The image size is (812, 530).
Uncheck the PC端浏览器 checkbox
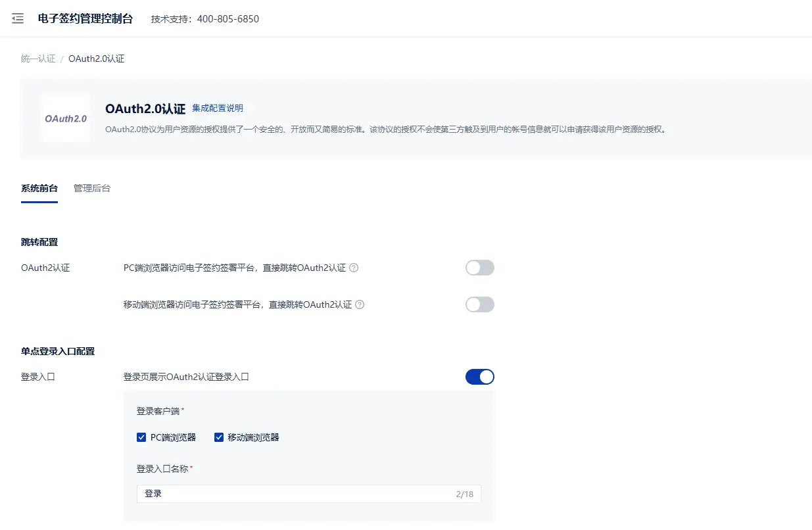click(x=141, y=437)
